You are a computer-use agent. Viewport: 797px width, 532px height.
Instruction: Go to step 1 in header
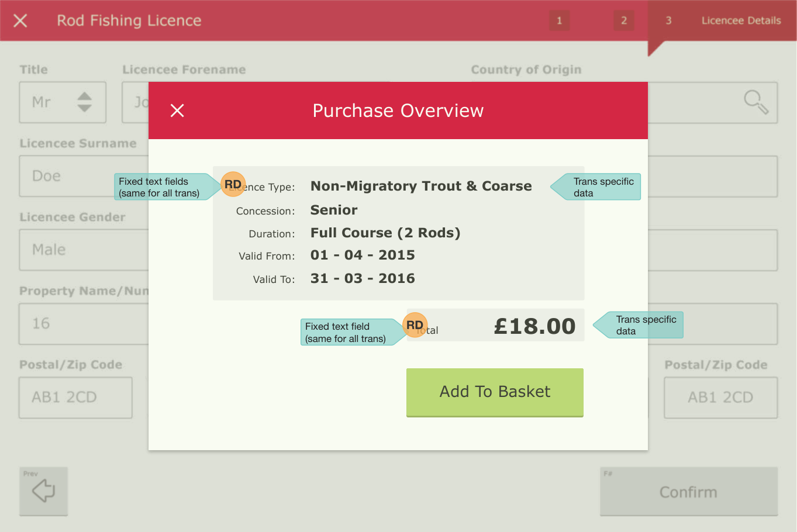coord(559,20)
